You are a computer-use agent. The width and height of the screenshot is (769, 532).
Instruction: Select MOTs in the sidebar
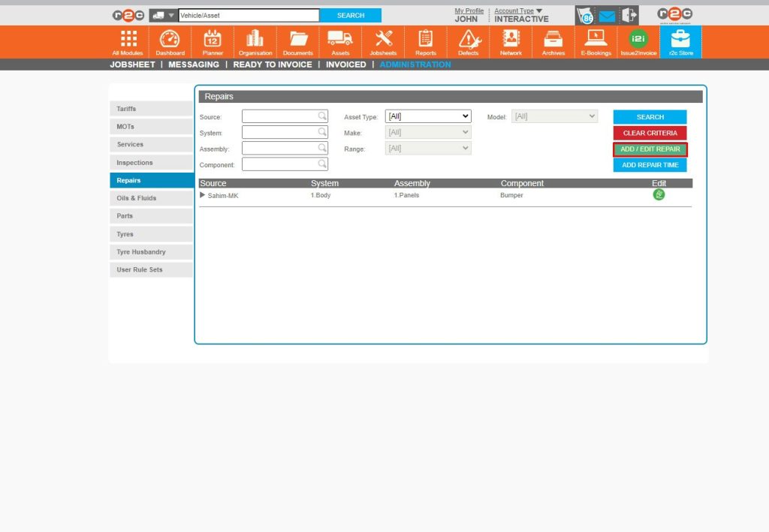152,126
